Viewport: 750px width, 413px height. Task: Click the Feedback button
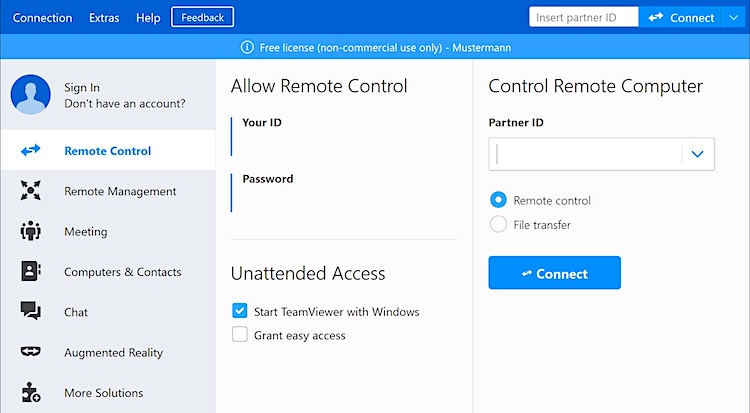coord(202,17)
